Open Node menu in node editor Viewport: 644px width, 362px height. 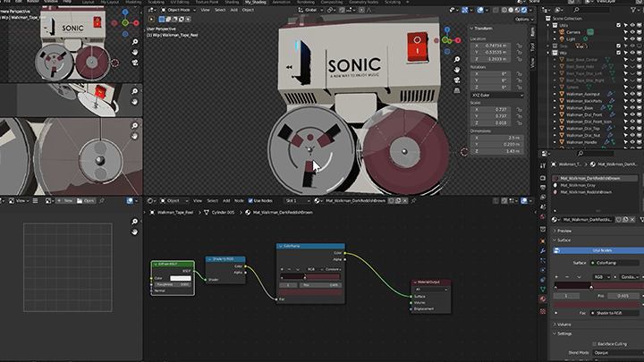click(x=239, y=201)
